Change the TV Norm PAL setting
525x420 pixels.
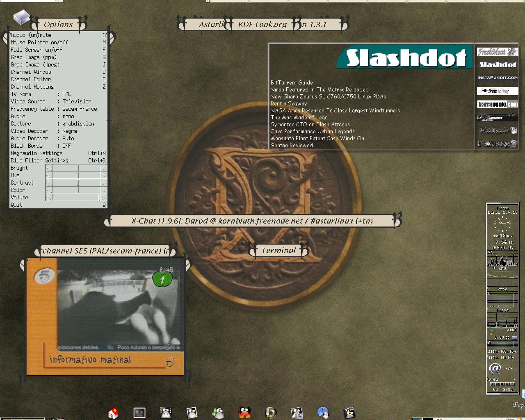click(58, 94)
